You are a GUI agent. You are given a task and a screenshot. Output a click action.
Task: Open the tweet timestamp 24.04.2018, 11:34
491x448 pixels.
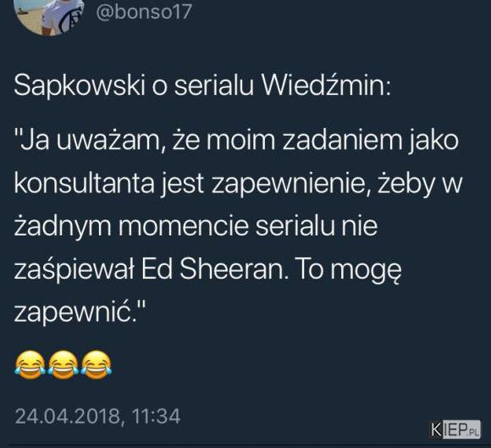pyautogui.click(x=97, y=417)
